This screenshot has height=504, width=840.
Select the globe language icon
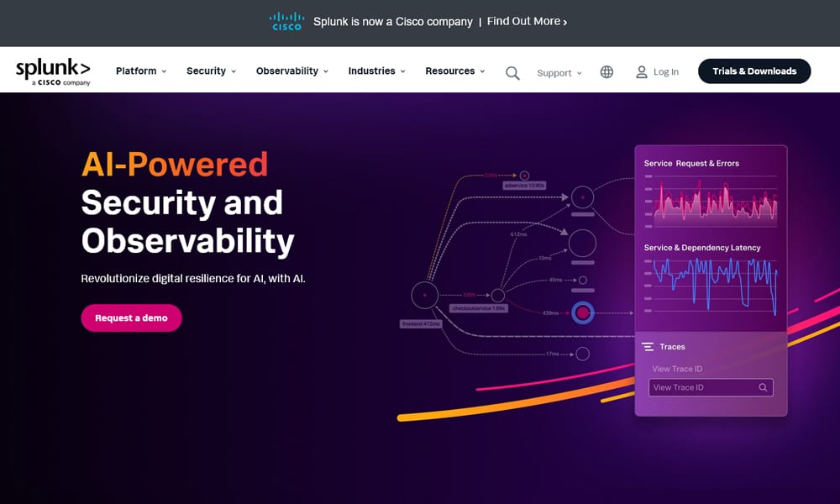[x=606, y=71]
